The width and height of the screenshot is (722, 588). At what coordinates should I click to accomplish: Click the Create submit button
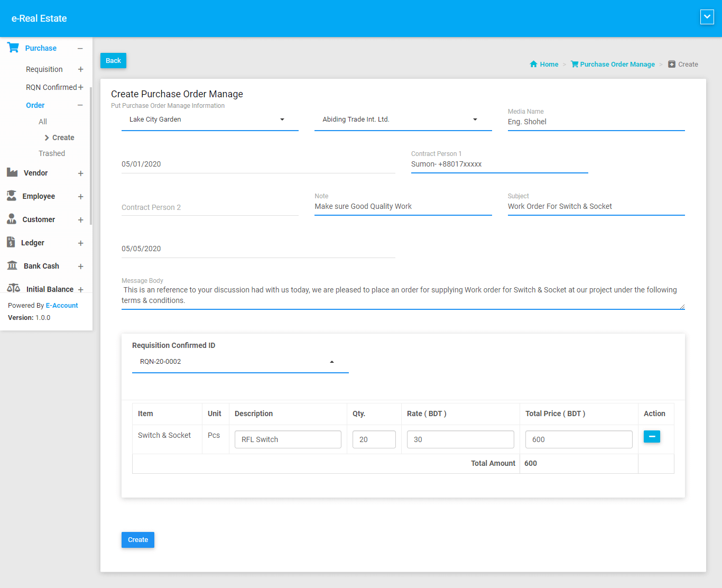pos(138,540)
